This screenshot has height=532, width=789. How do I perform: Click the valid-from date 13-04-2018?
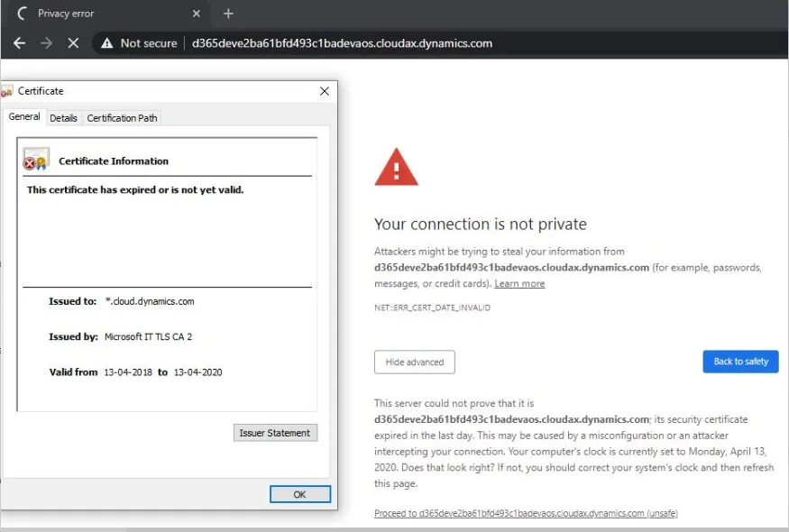click(128, 372)
